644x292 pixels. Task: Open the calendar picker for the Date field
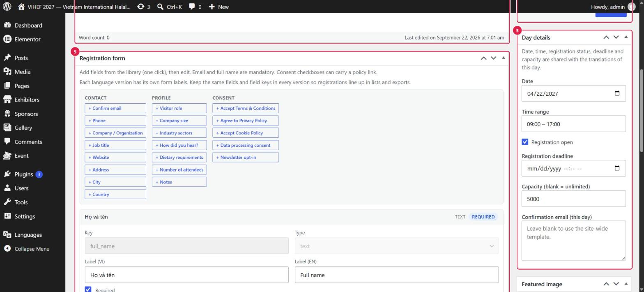[x=617, y=93]
